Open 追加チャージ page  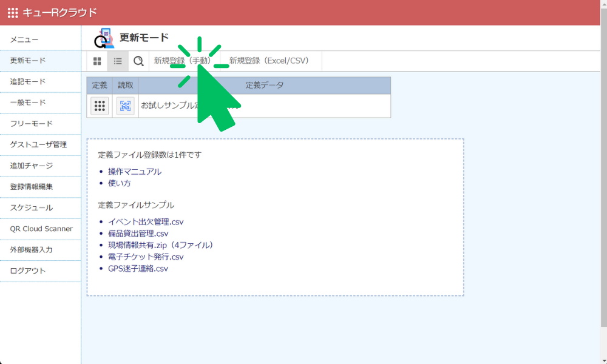(x=40, y=166)
